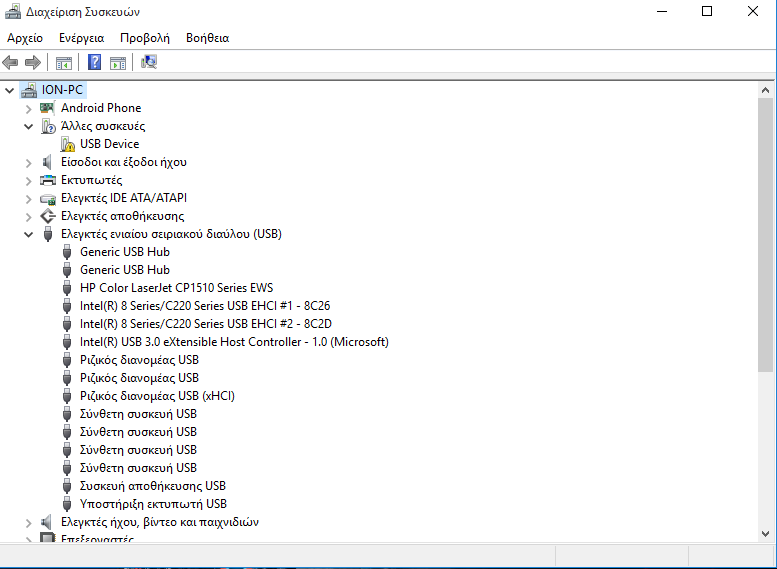Select HP Color LaserJet CP1510 Series EWS
Viewport: 777px width, 569px height.
176,288
